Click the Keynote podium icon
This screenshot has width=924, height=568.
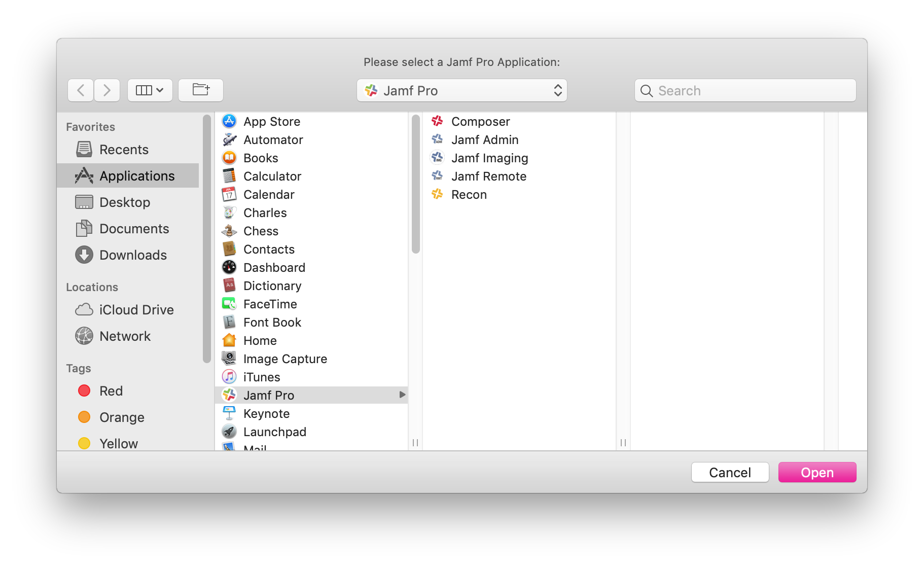pyautogui.click(x=229, y=413)
